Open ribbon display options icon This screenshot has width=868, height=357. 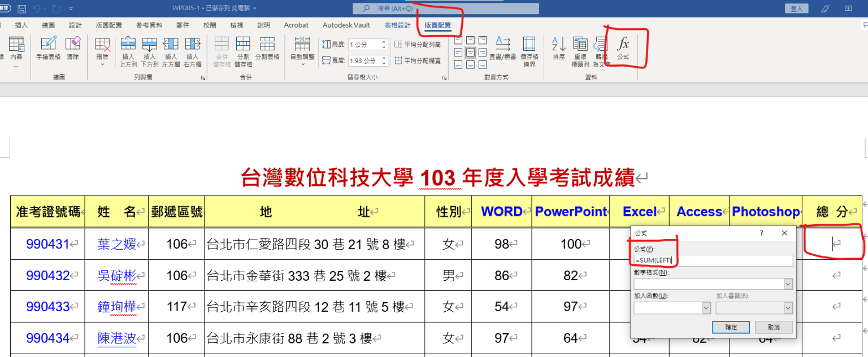[x=848, y=8]
